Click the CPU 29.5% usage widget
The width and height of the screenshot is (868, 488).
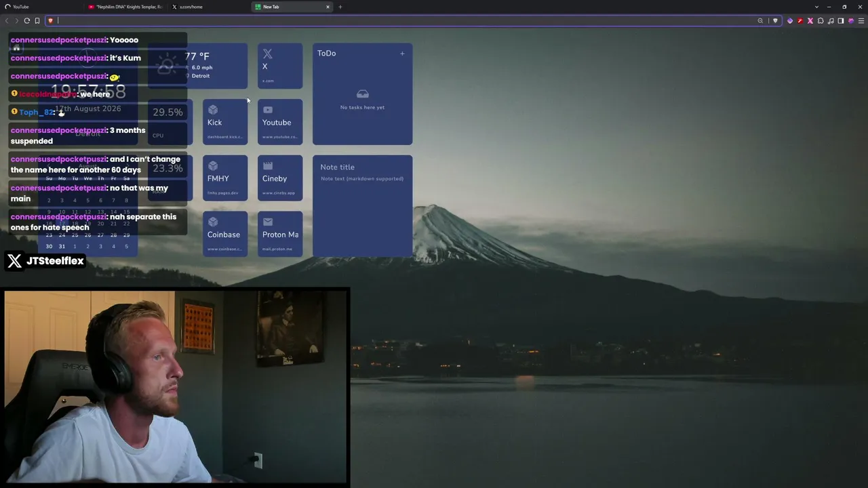(170, 122)
